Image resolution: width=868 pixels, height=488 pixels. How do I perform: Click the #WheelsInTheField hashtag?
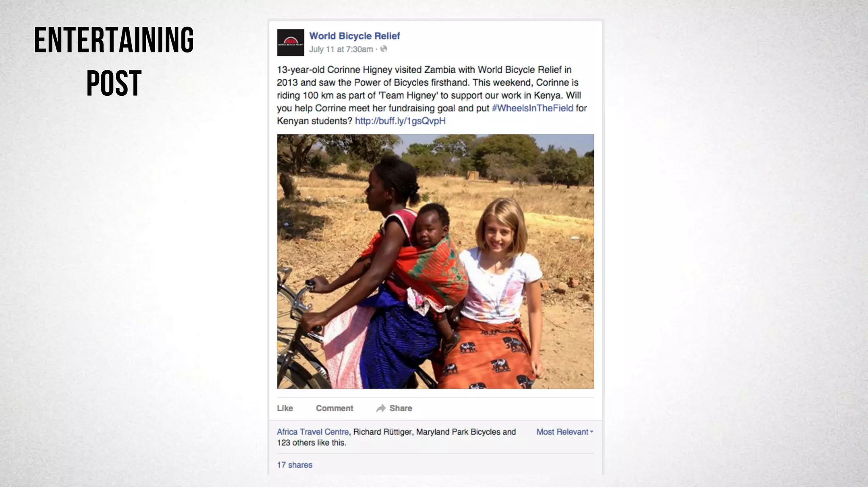point(532,108)
